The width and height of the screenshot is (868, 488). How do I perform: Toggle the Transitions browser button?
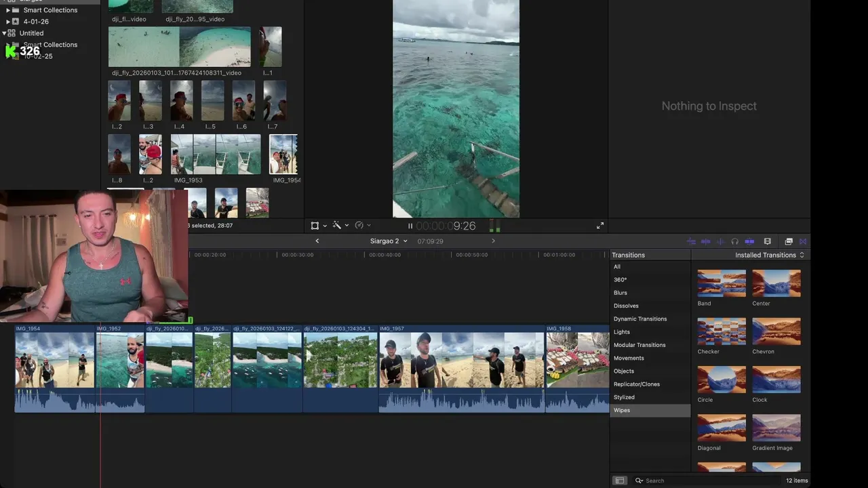pos(803,241)
